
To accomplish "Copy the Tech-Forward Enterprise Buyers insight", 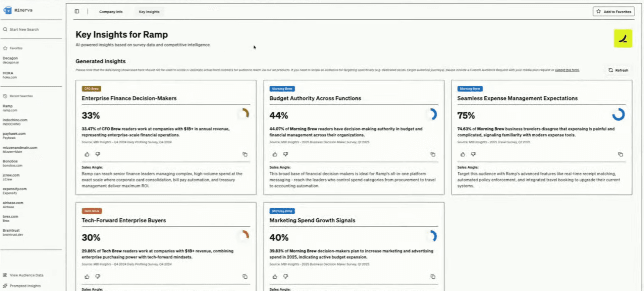I will click(245, 277).
